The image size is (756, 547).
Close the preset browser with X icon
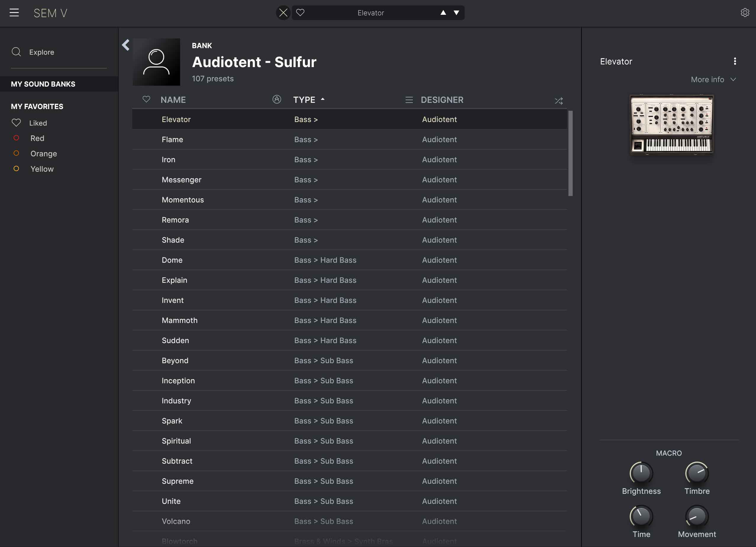[x=283, y=13]
